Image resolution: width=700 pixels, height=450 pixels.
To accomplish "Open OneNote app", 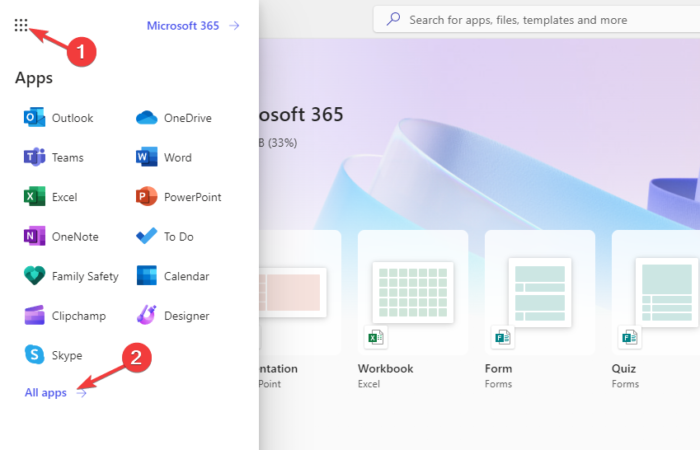I will tap(61, 236).
